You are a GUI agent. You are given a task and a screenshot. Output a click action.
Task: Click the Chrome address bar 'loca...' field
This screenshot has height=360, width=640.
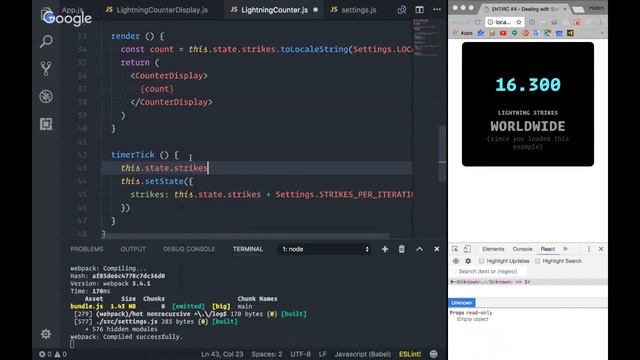pos(504,22)
